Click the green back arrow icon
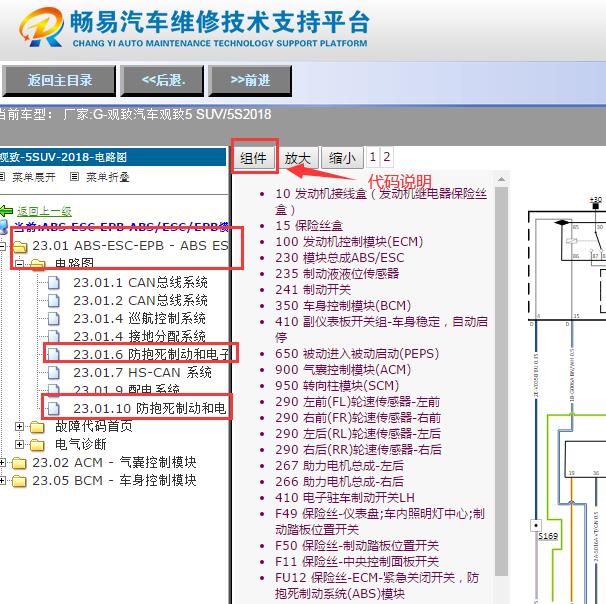 [6, 211]
